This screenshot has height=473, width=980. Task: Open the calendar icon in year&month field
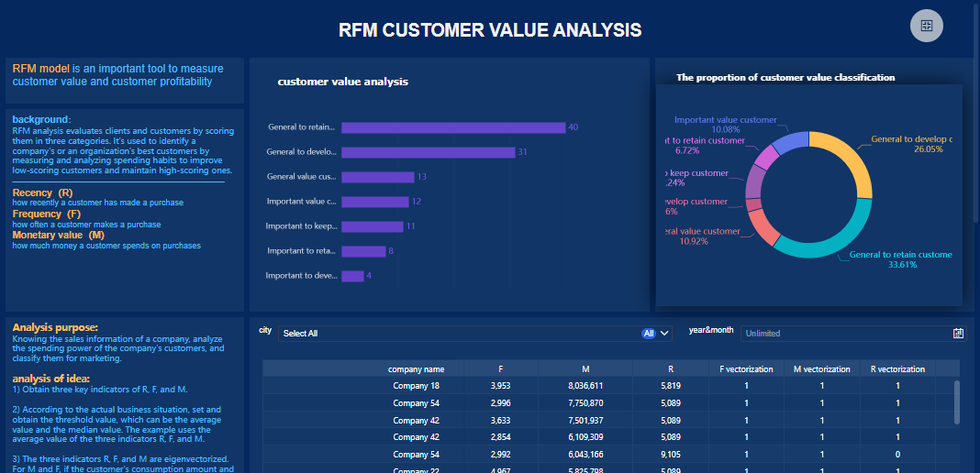tap(958, 334)
